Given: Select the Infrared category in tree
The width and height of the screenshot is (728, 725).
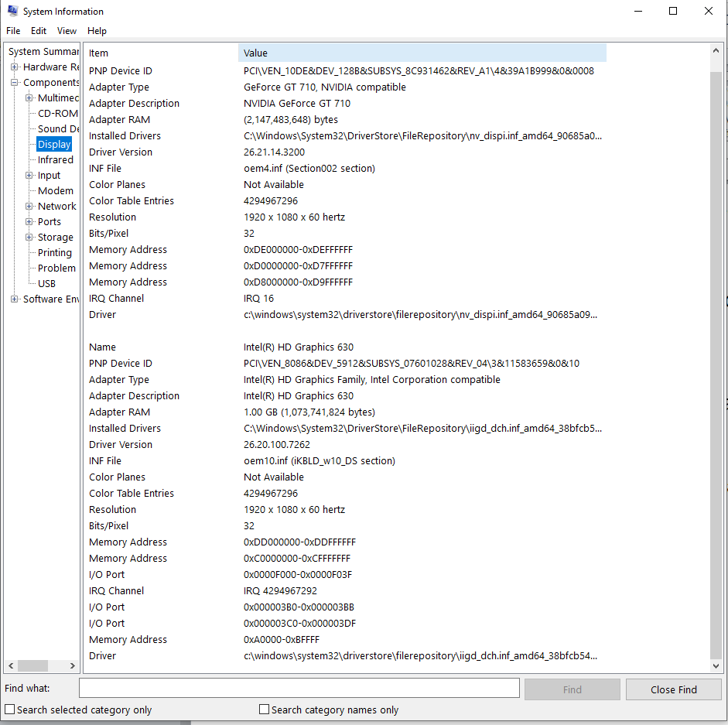Looking at the screenshot, I should [x=55, y=160].
